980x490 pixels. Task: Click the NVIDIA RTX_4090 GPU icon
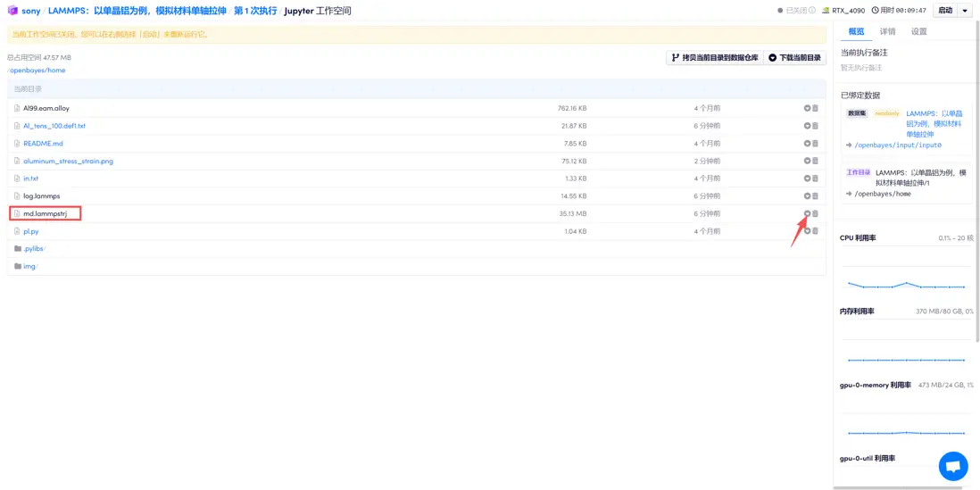(826, 10)
